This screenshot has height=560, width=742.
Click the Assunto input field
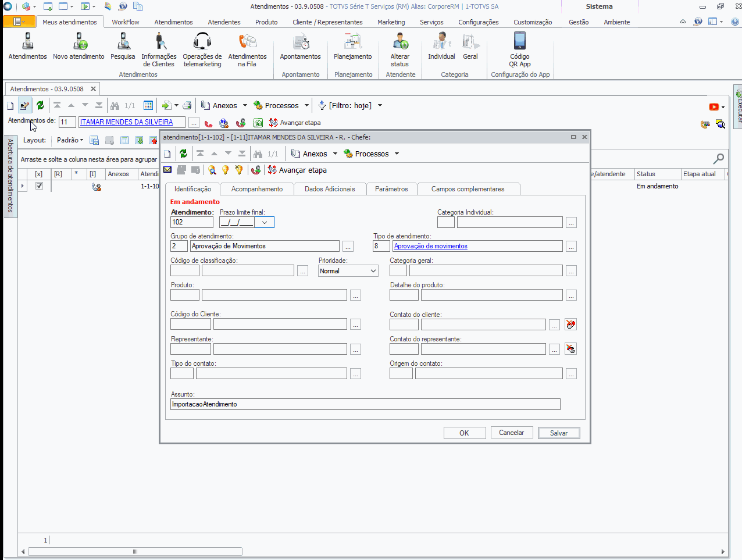tap(365, 404)
